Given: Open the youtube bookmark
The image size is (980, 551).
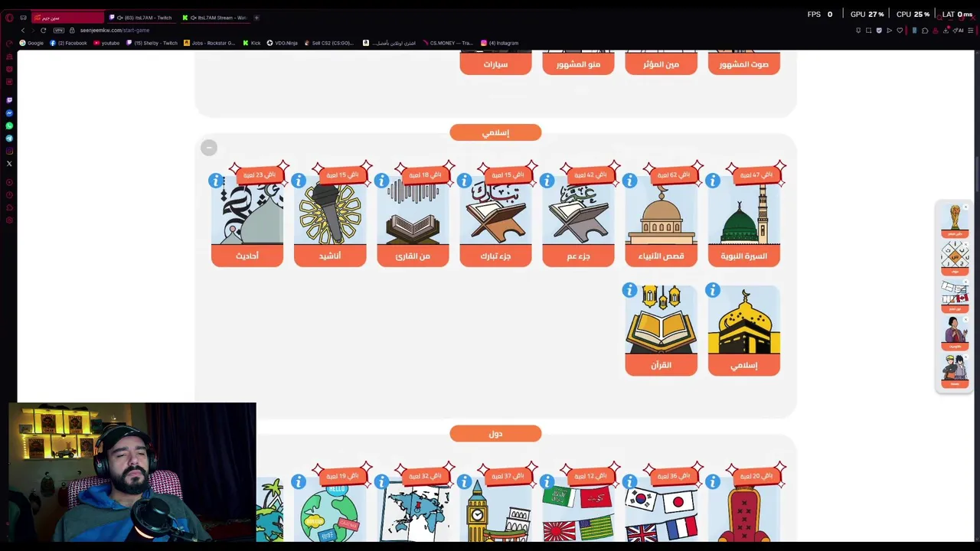Looking at the screenshot, I should [x=106, y=43].
